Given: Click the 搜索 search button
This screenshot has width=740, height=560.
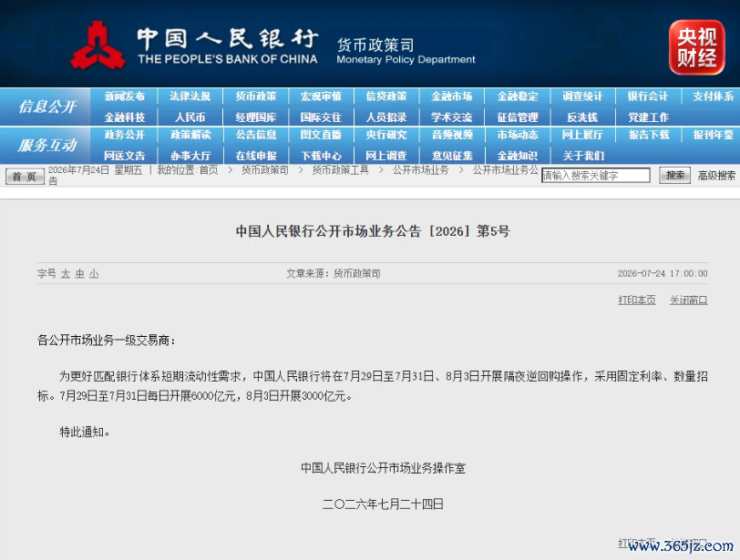Looking at the screenshot, I should pyautogui.click(x=675, y=176).
